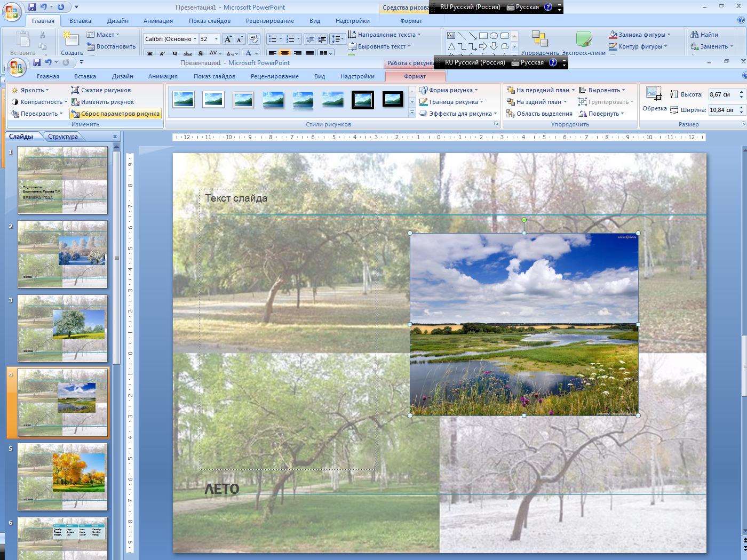The image size is (747, 560).
Task: Click Упорядочить arrange icon in back window
Action: [540, 43]
